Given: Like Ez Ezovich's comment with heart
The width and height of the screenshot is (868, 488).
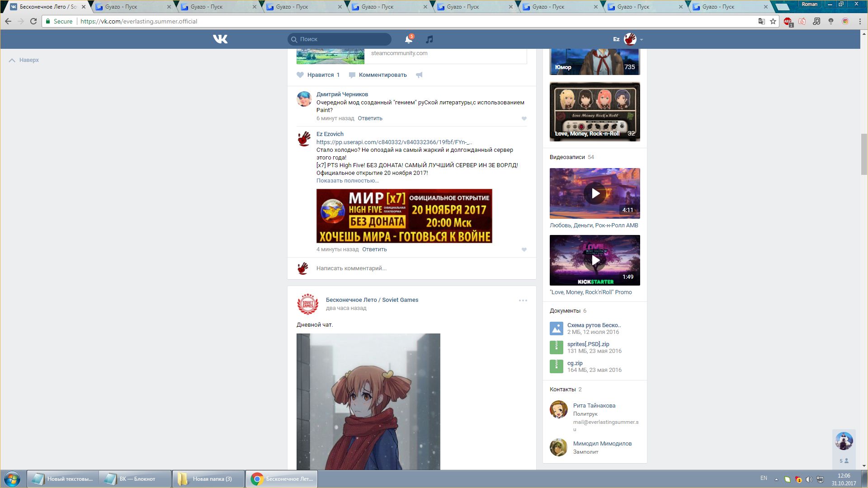Looking at the screenshot, I should coord(524,250).
